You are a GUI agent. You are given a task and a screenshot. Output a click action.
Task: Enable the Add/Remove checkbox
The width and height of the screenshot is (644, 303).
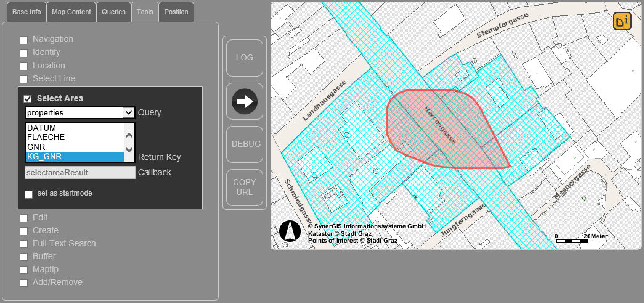[24, 283]
